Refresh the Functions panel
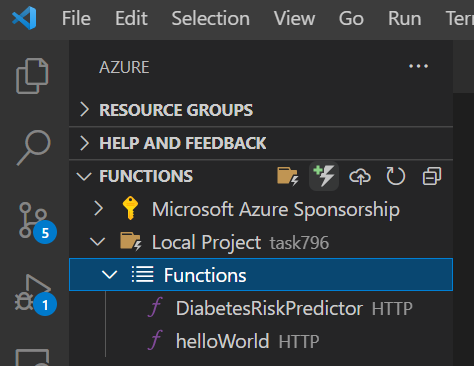This screenshot has height=366, width=474. (396, 176)
